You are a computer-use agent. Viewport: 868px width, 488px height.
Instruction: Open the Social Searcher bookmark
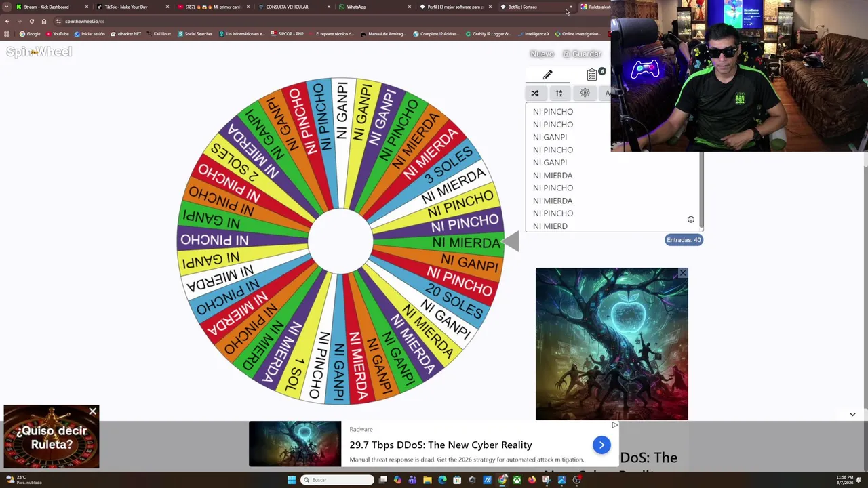(195, 34)
